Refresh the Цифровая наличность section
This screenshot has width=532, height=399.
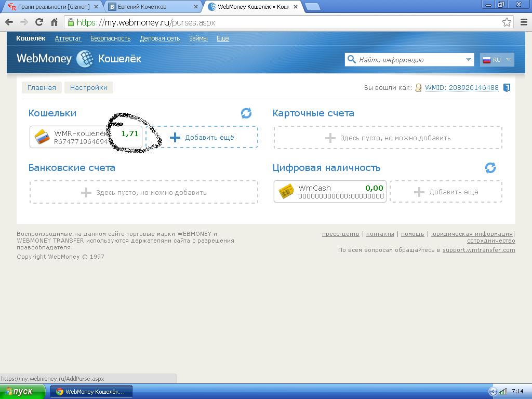click(490, 168)
